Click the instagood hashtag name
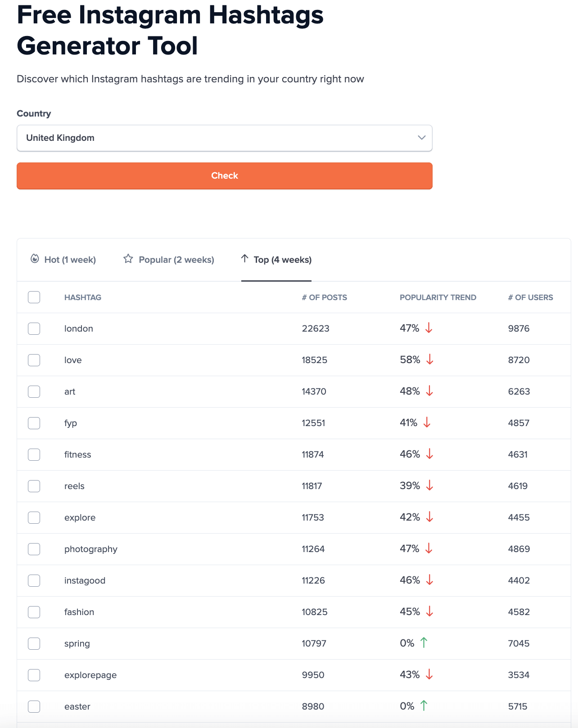578x728 pixels. pos(85,580)
